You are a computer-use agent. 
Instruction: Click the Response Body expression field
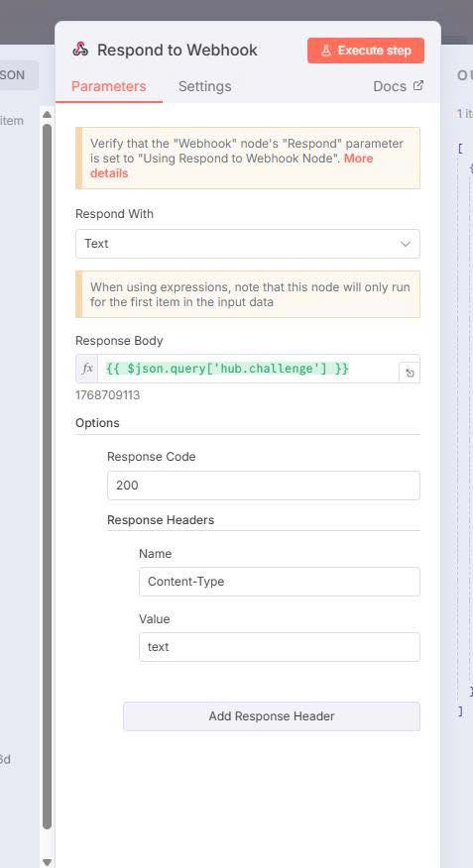point(248,369)
